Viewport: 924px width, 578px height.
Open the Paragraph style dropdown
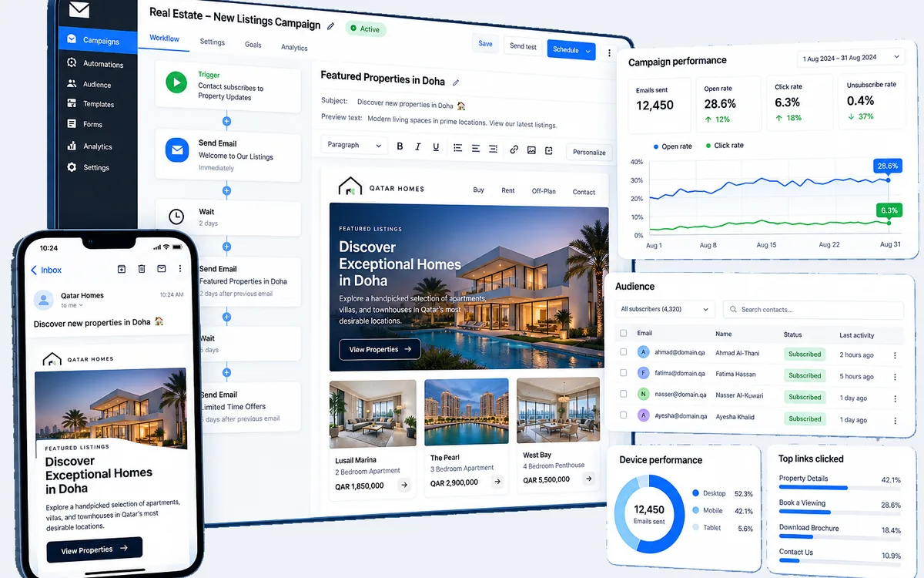pyautogui.click(x=354, y=145)
